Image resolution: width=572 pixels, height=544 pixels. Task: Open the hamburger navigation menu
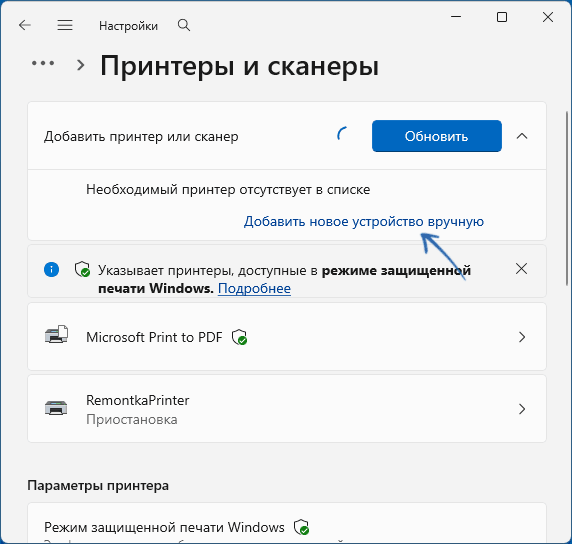point(65,25)
